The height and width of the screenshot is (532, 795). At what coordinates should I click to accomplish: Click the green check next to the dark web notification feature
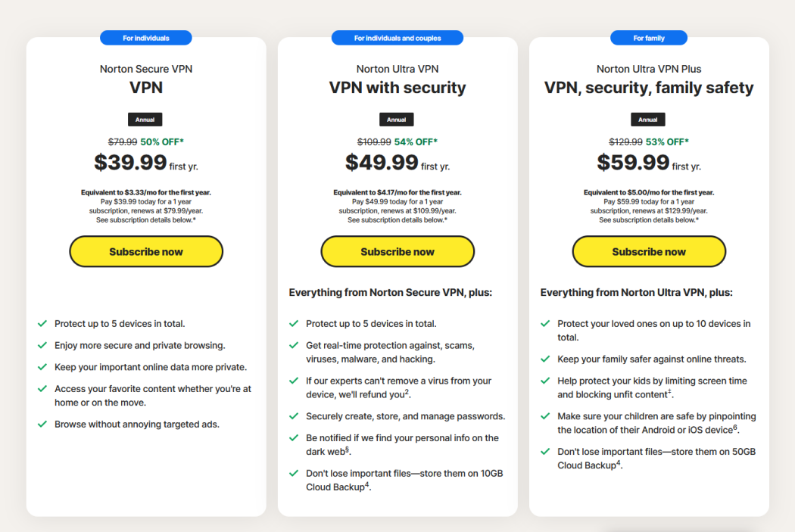click(x=295, y=437)
